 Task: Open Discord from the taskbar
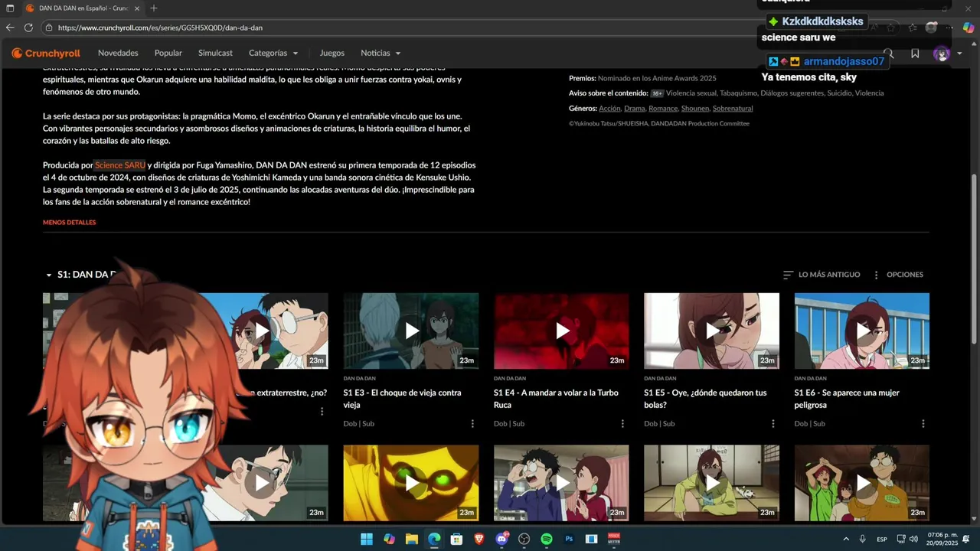click(501, 540)
